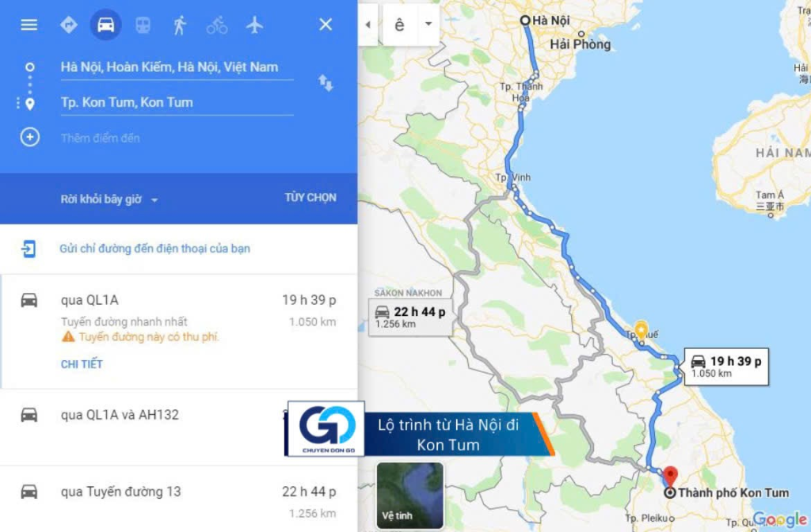The image size is (811, 532).
Task: Send directions to your phone link
Action: [x=154, y=249]
